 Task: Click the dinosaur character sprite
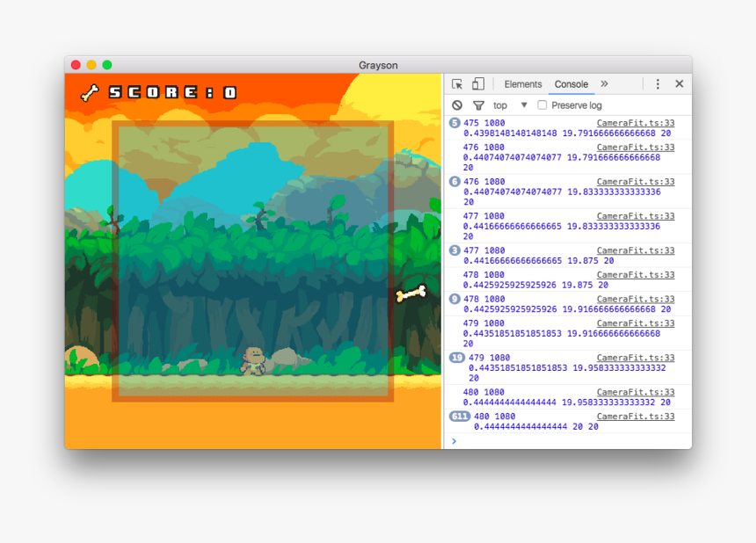(x=254, y=358)
